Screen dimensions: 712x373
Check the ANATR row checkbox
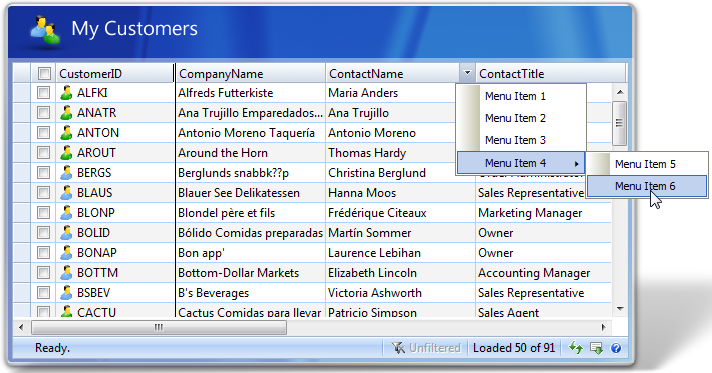[x=44, y=113]
